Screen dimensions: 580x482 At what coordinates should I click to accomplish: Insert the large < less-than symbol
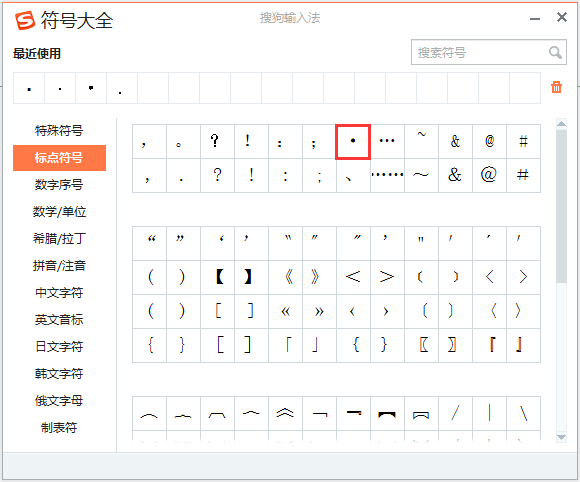(353, 277)
